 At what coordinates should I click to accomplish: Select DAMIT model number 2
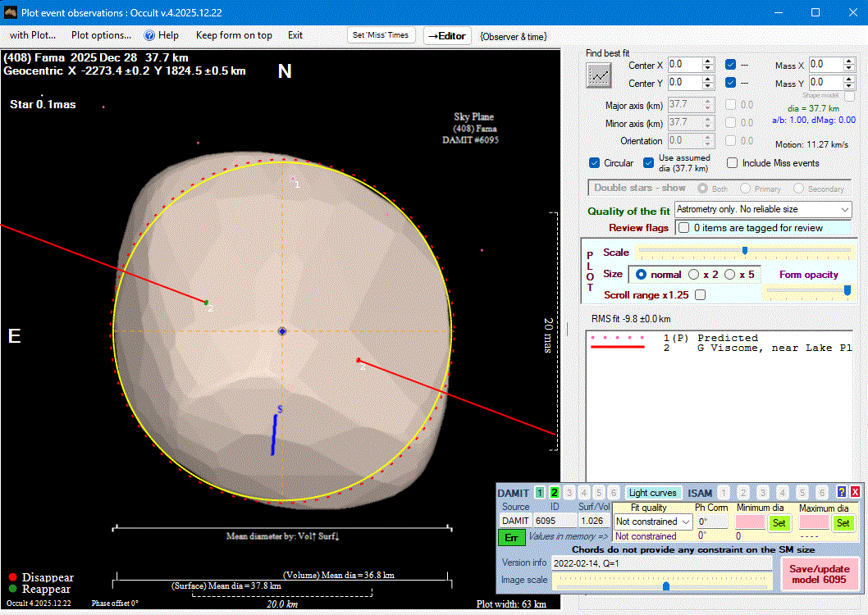(x=555, y=493)
